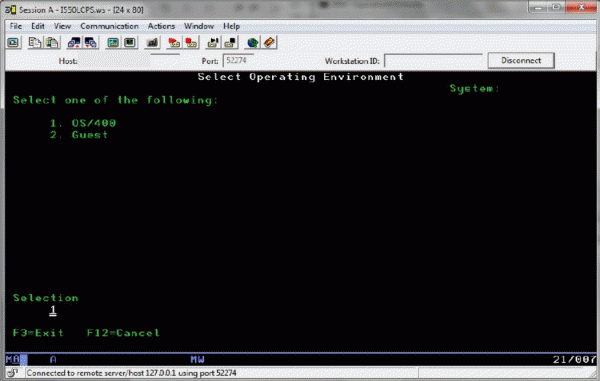Open the Window menu

199,26
